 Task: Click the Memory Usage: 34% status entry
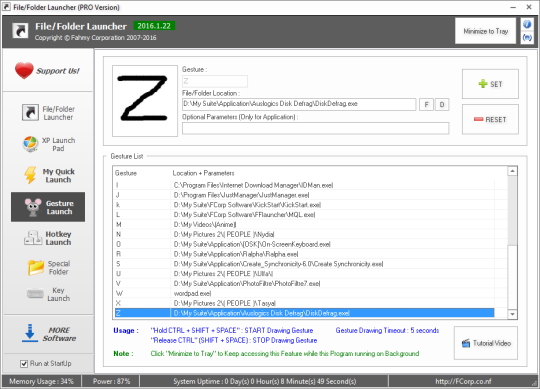41,381
